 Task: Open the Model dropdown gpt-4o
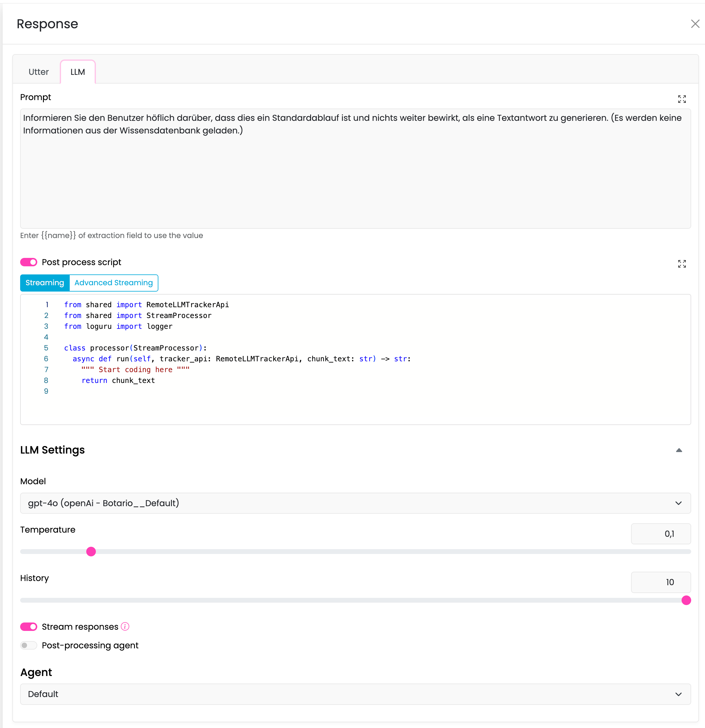pos(355,503)
